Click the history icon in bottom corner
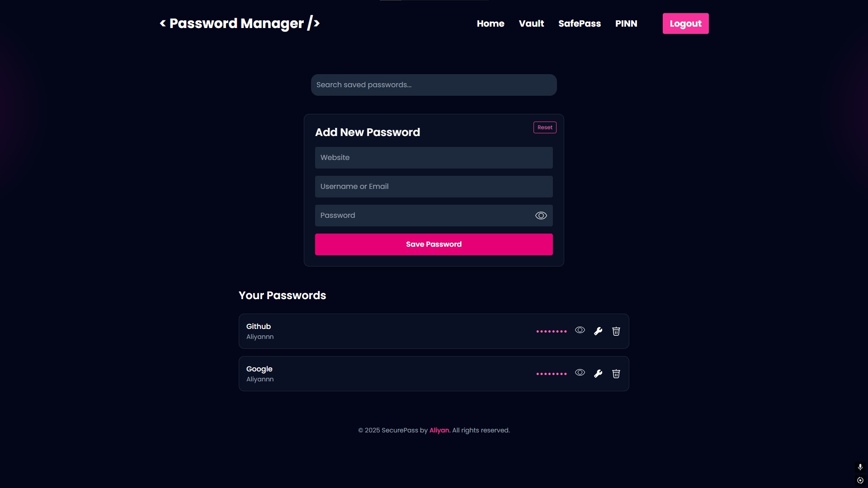 [860, 481]
